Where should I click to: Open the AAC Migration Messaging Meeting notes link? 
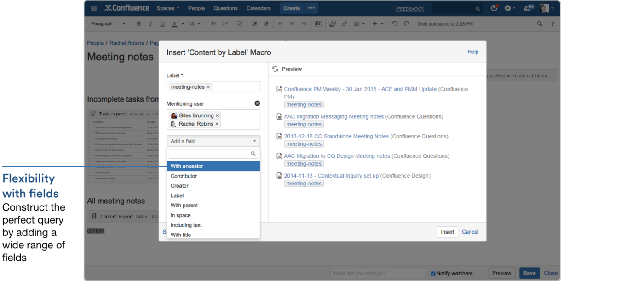click(x=333, y=116)
